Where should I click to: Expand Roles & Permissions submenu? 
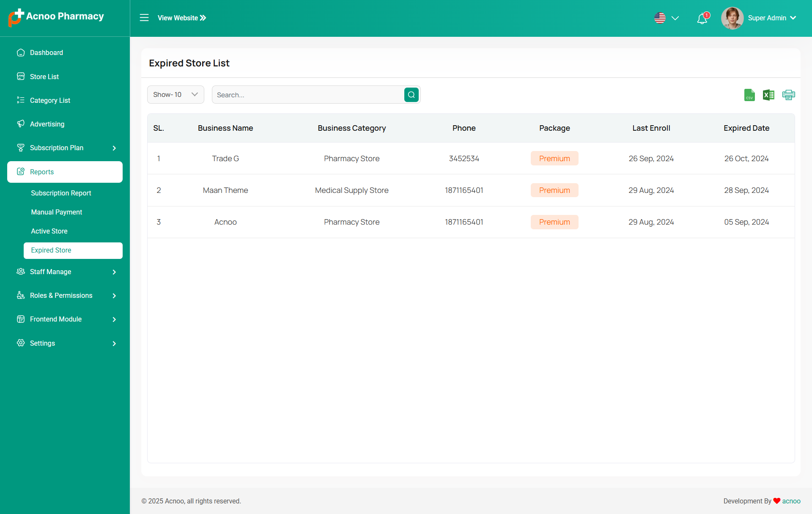point(65,295)
